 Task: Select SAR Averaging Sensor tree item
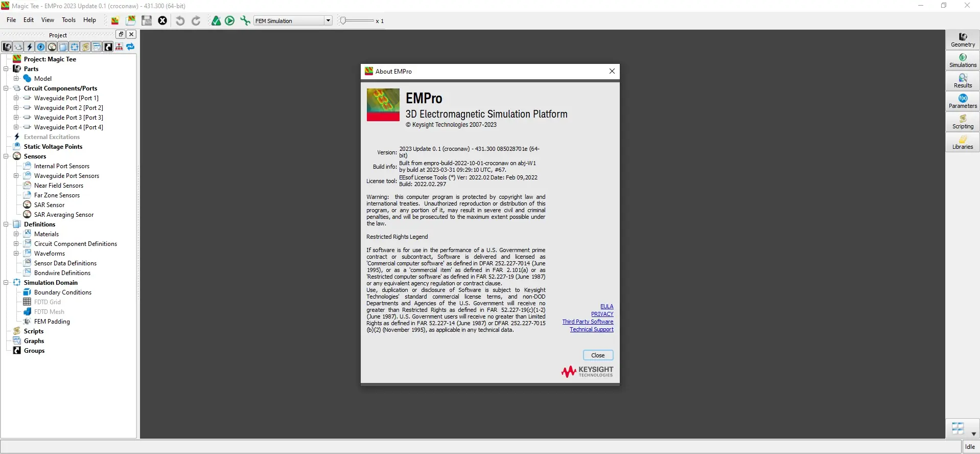pyautogui.click(x=64, y=215)
